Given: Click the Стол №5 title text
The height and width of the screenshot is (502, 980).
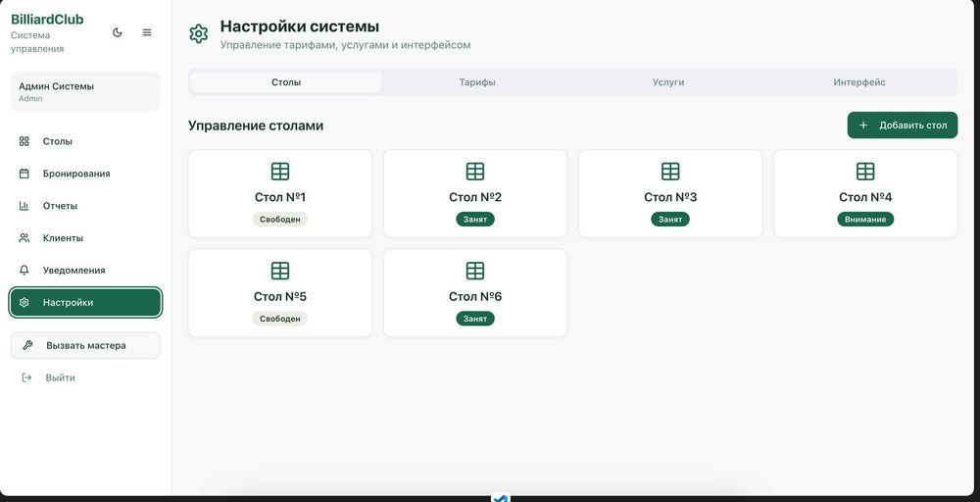Looking at the screenshot, I should point(280,297).
